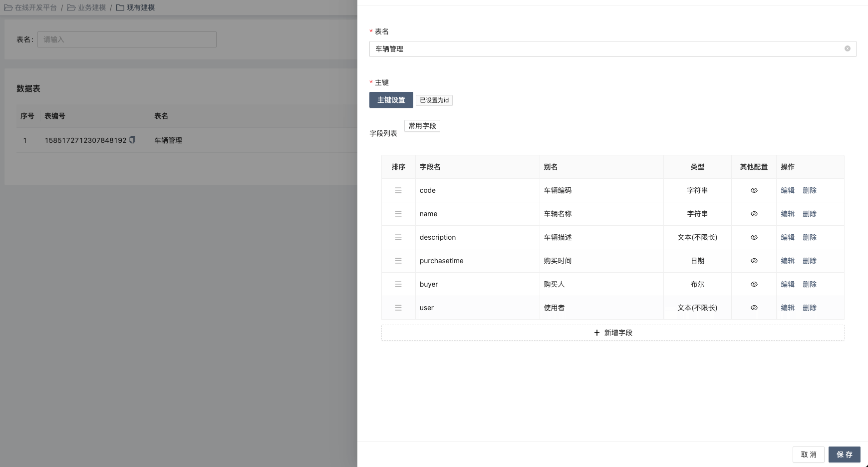Click the drag handle for user row
The height and width of the screenshot is (467, 868).
click(398, 308)
